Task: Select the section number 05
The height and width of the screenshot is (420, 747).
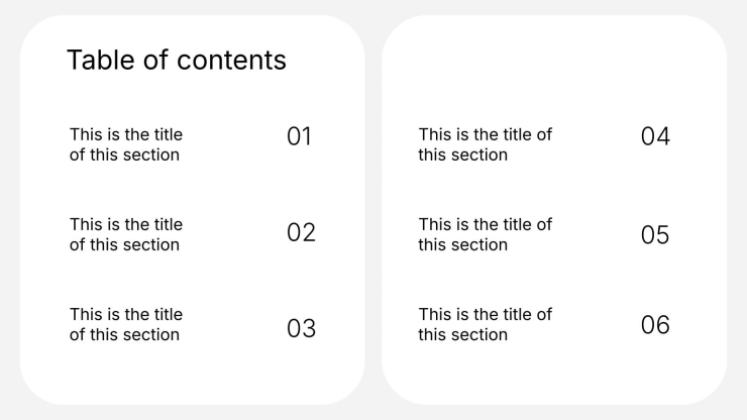Action: click(x=655, y=235)
